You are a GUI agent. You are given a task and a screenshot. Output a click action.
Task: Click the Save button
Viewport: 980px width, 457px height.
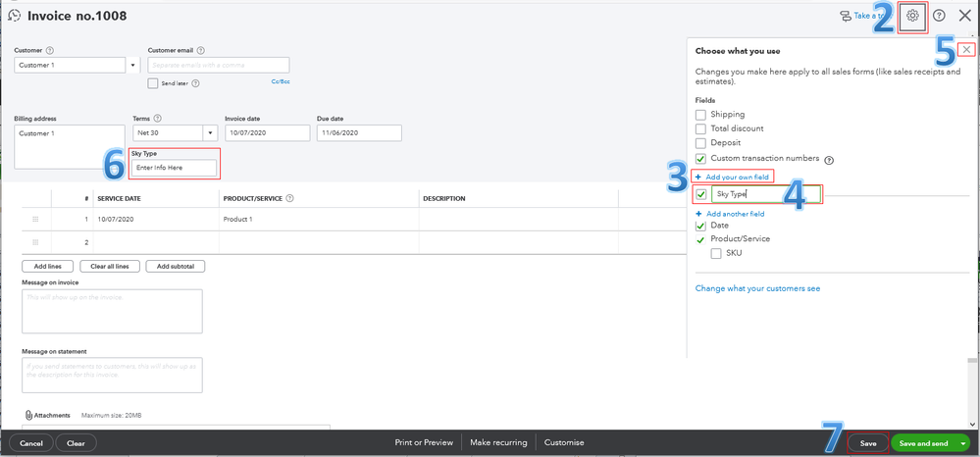tap(868, 443)
